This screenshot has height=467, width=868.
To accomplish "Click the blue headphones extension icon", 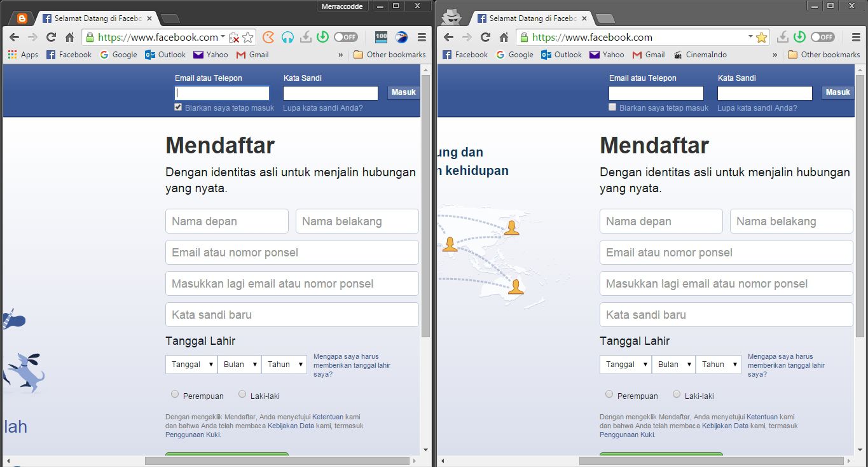I will coord(287,37).
